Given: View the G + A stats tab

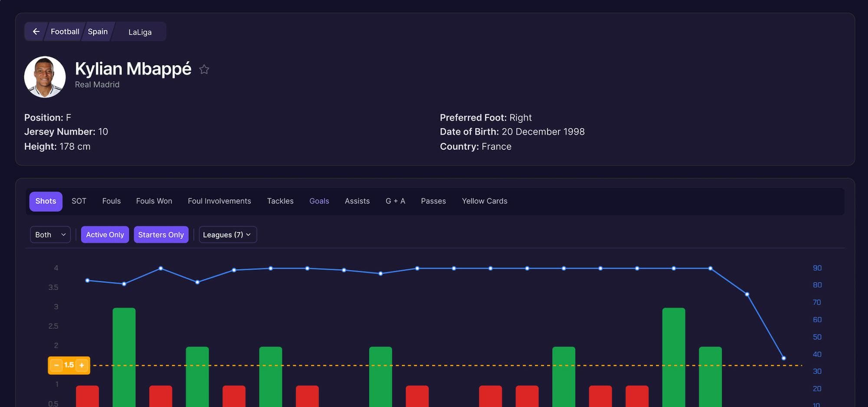Looking at the screenshot, I should tap(395, 201).
